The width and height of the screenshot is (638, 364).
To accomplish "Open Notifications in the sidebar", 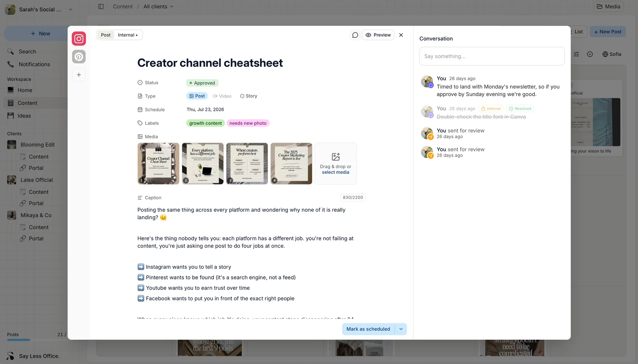I will coord(34,64).
